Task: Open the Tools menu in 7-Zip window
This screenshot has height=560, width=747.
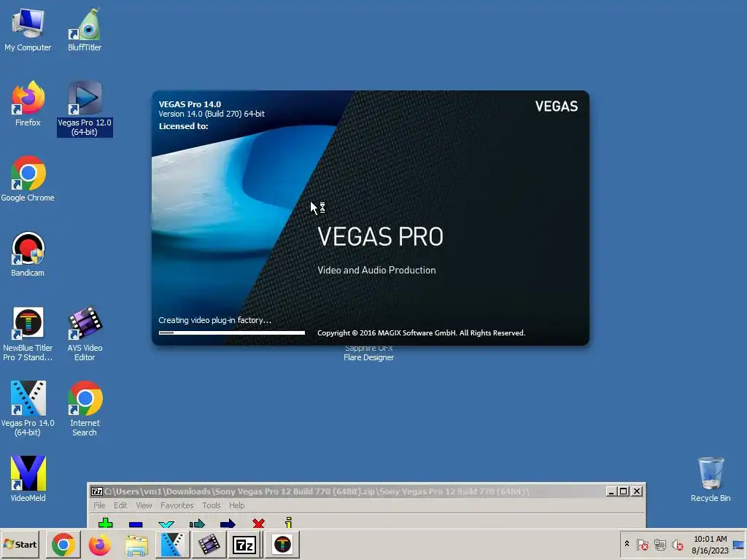Action: [x=211, y=505]
